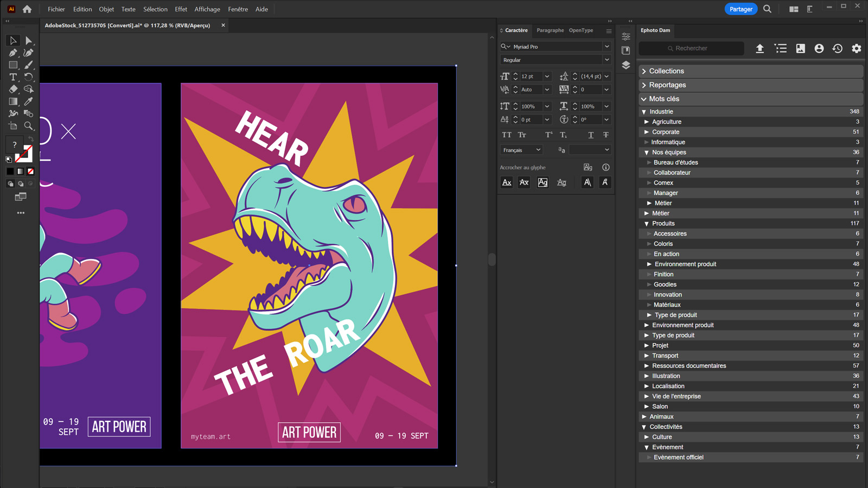
Task: Expand the Reportages section
Action: tap(751, 85)
